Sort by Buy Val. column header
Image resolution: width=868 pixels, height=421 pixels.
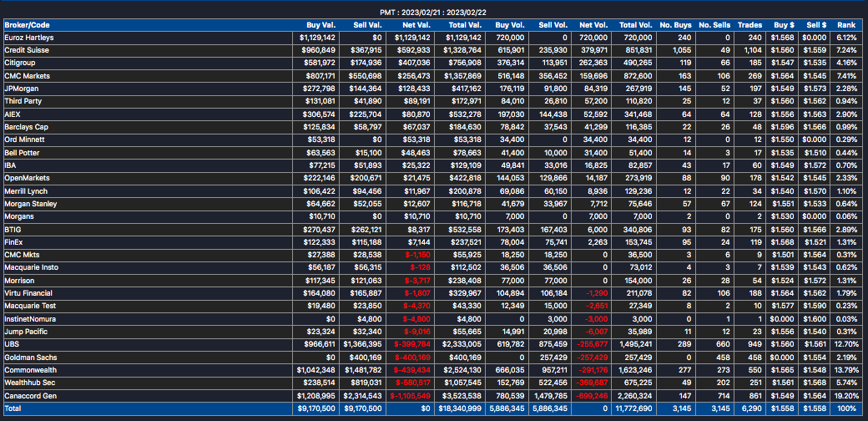[321, 25]
